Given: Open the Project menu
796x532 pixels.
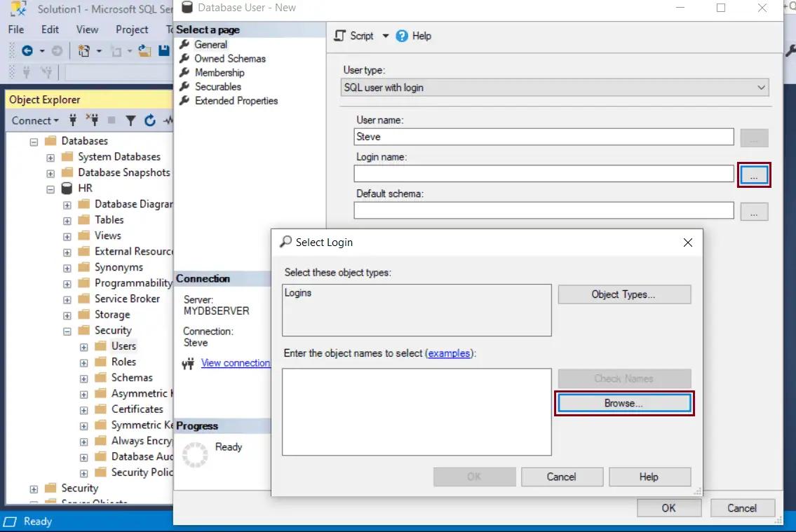Looking at the screenshot, I should 132,29.
